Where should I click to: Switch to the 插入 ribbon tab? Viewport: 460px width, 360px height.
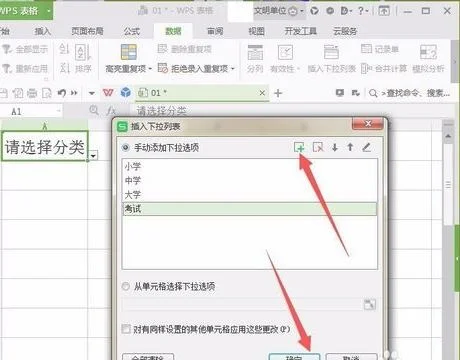tap(43, 31)
